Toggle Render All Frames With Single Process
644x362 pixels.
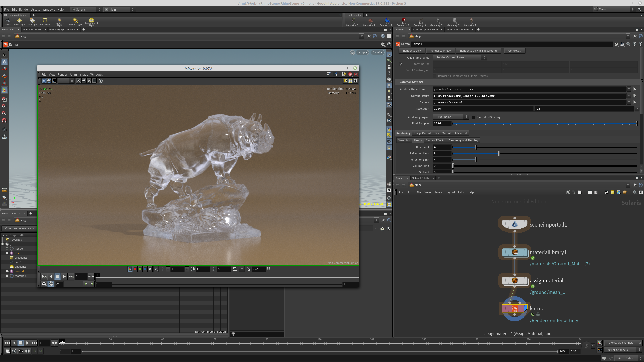click(x=435, y=76)
